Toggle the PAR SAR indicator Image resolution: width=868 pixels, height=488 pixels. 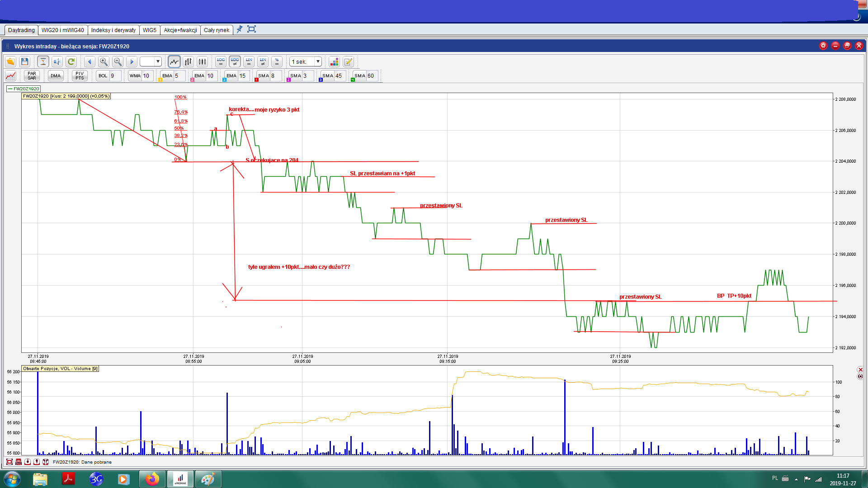(x=32, y=75)
